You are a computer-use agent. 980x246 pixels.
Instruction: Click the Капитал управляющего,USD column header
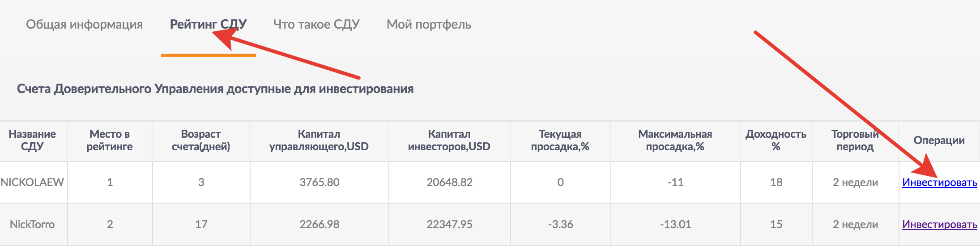(319, 140)
